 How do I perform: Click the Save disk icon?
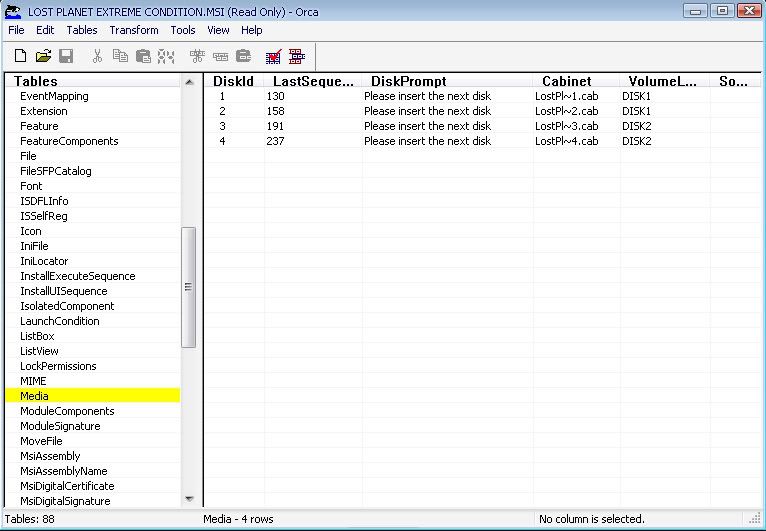66,56
